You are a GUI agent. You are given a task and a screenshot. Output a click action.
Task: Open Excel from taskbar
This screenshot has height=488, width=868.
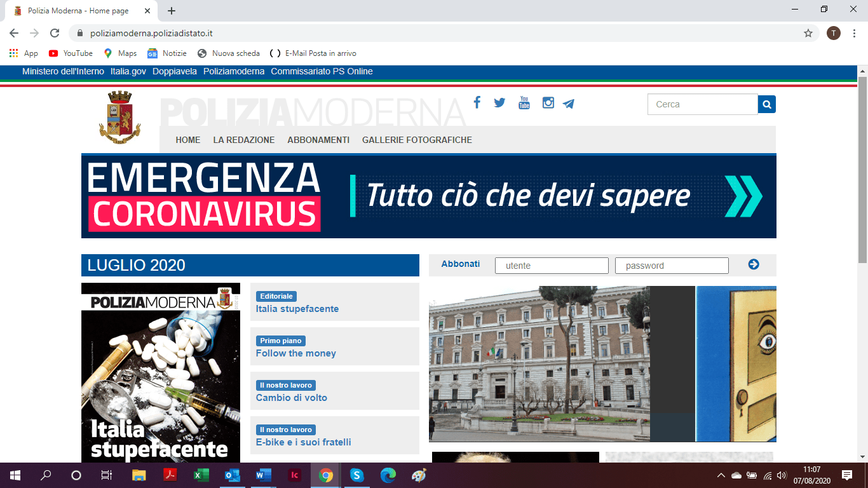pos(201,475)
